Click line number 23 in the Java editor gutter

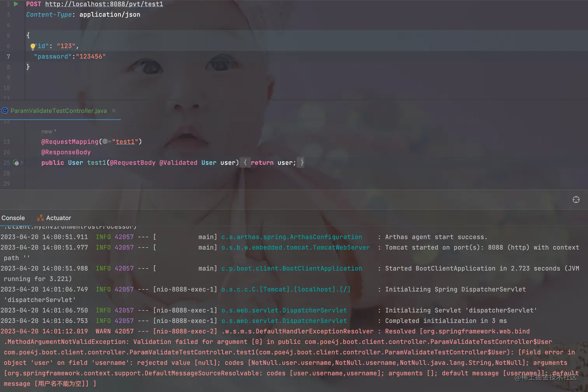click(x=7, y=142)
